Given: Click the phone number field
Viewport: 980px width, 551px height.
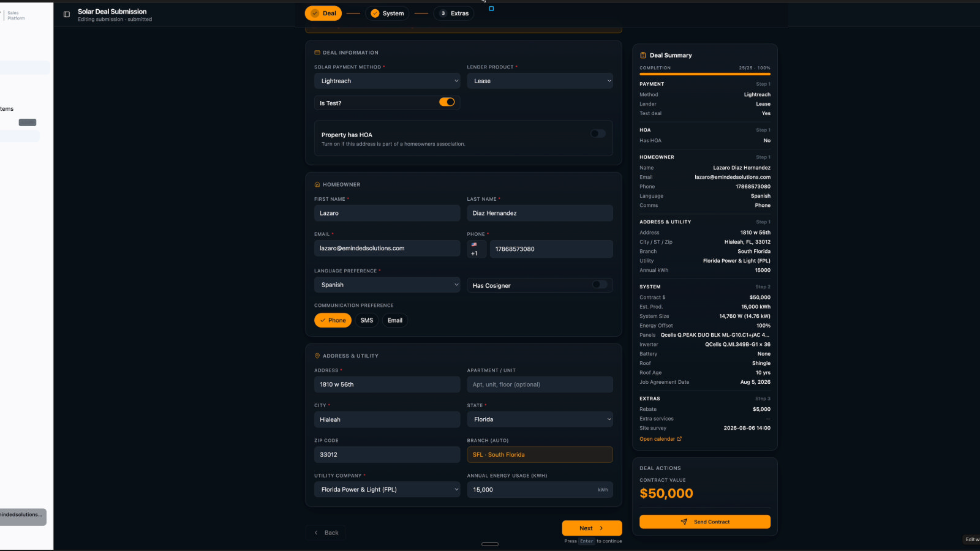Looking at the screenshot, I should pyautogui.click(x=551, y=249).
